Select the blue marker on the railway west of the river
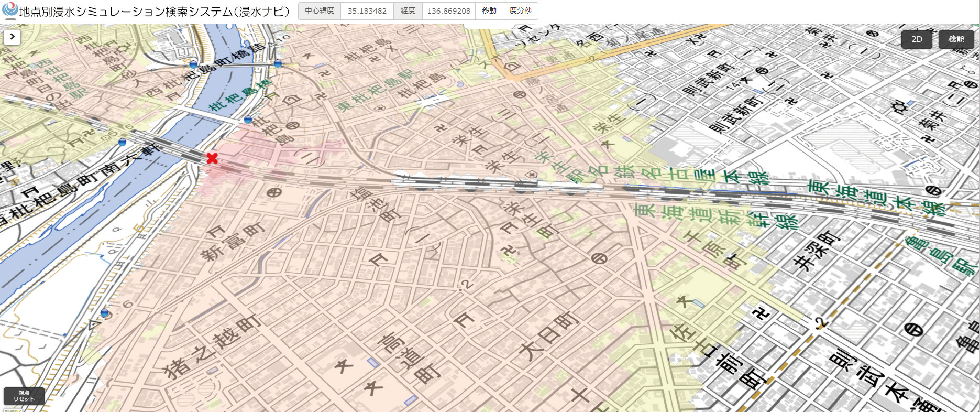This screenshot has width=980, height=412. point(122,142)
